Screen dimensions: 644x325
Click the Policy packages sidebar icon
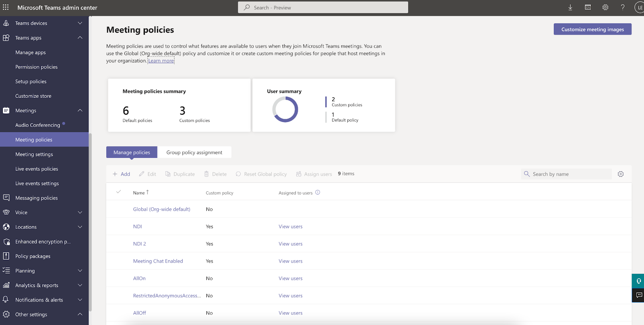click(x=6, y=256)
